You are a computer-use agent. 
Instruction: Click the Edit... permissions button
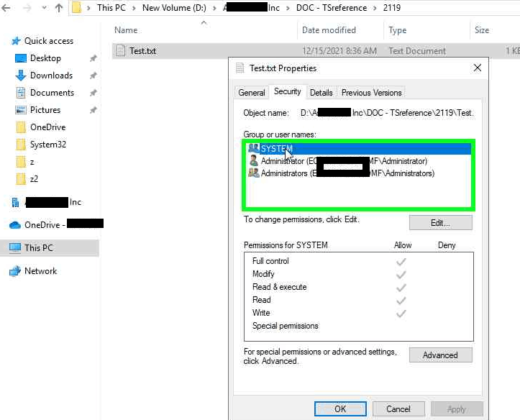pyautogui.click(x=440, y=223)
